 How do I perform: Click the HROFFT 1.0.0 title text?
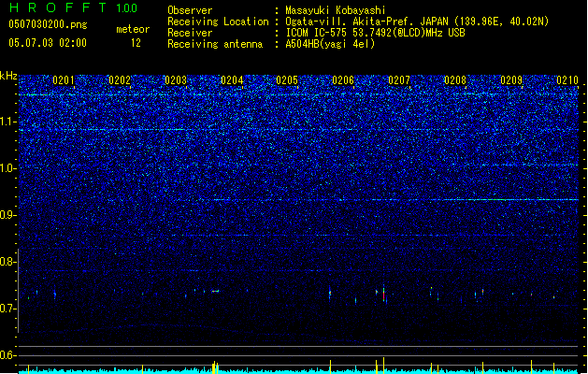click(74, 7)
